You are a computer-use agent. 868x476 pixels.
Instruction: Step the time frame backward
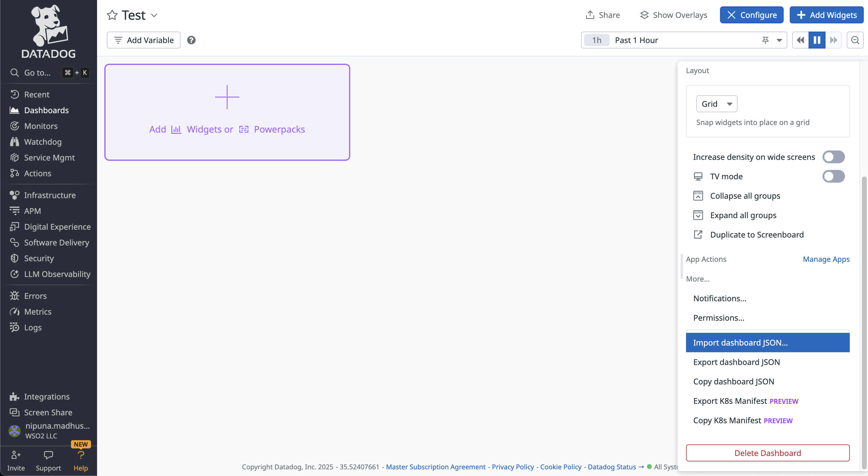point(800,40)
